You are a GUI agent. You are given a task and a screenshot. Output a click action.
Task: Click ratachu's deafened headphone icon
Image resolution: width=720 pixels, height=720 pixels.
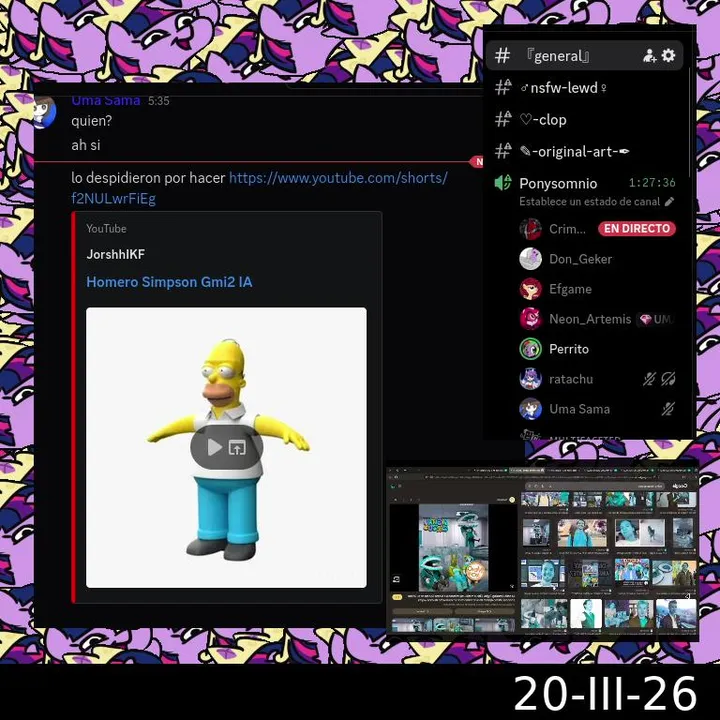coord(668,379)
